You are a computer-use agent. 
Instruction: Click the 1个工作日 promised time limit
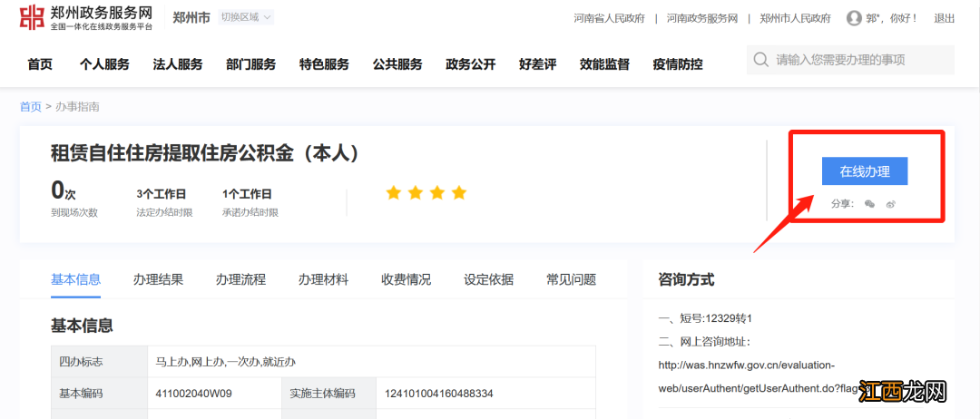tap(247, 193)
